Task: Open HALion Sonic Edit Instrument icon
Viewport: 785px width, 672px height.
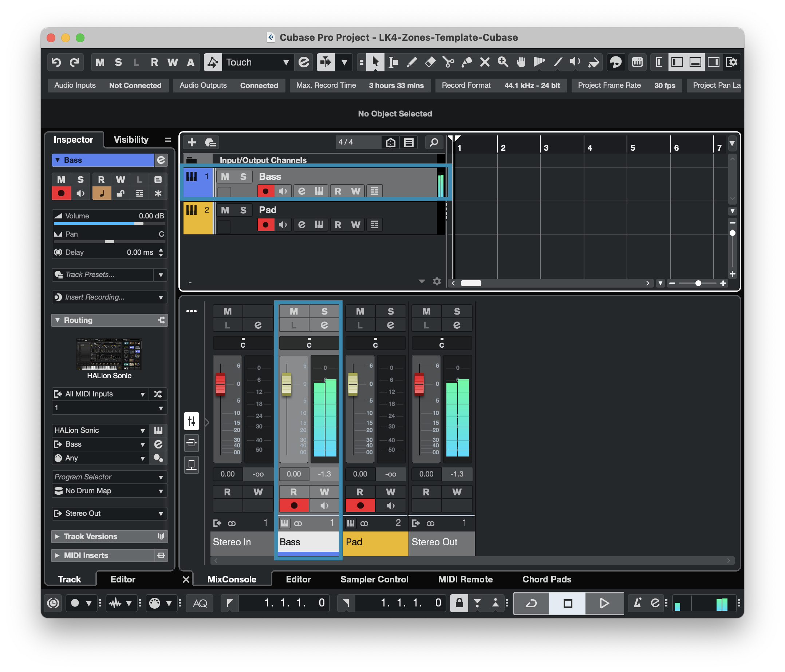Action: pos(158,430)
